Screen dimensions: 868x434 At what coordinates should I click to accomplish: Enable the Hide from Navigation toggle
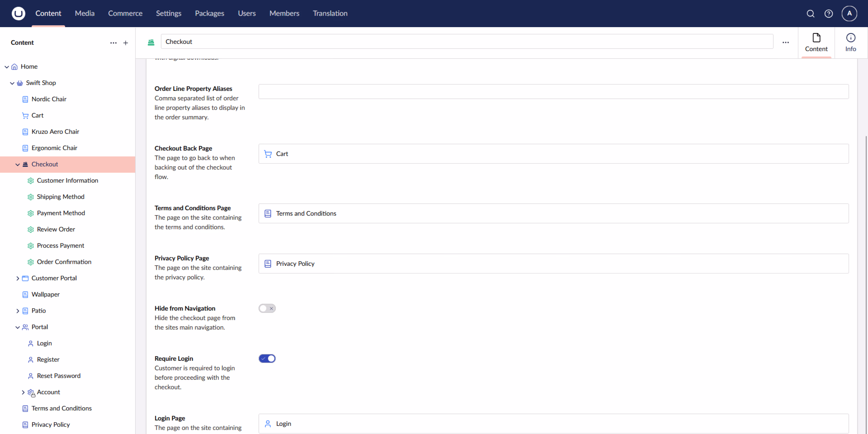267,308
